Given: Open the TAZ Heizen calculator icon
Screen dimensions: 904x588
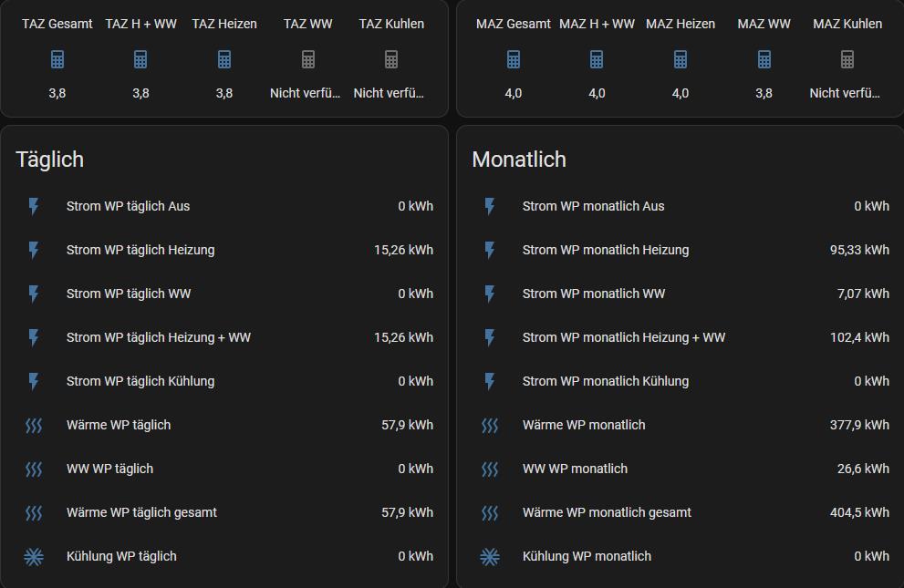Looking at the screenshot, I should (x=224, y=59).
